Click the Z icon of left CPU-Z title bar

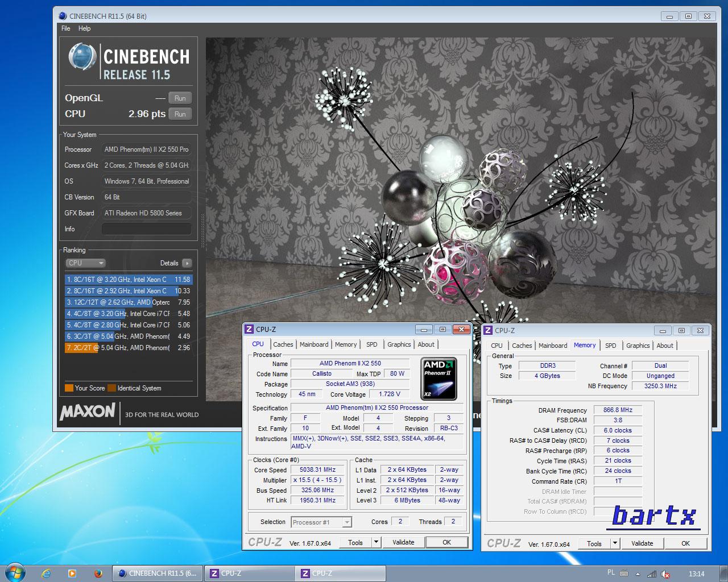point(249,329)
